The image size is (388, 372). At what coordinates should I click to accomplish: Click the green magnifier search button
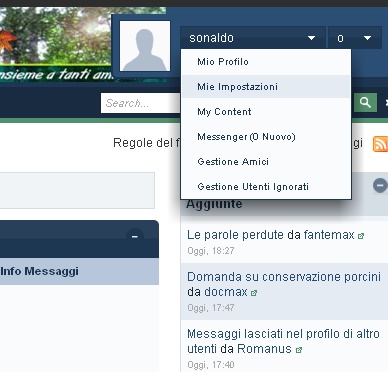pyautogui.click(x=365, y=103)
